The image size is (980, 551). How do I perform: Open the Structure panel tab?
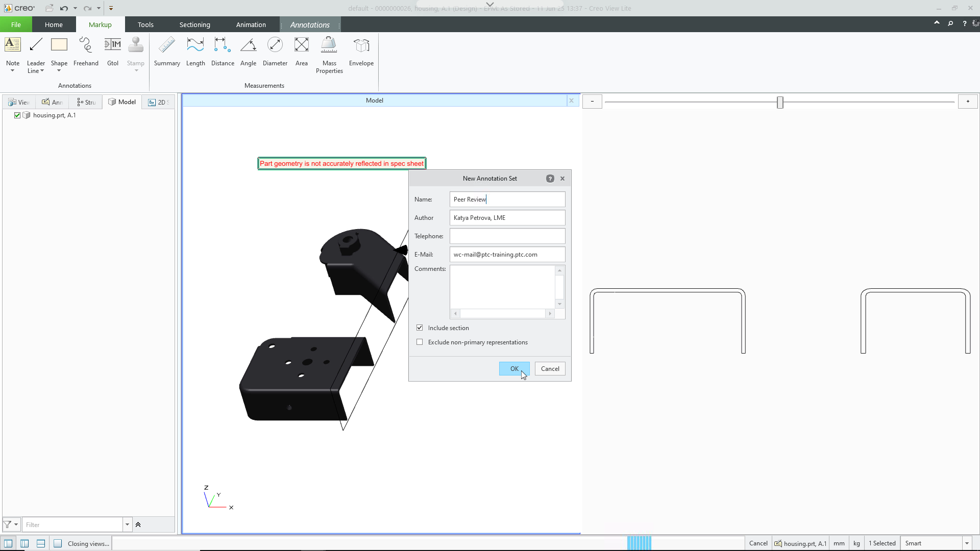click(86, 102)
